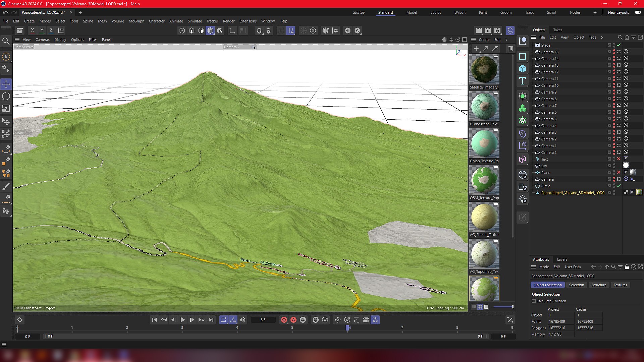Open the viewport Filter menu

point(93,40)
